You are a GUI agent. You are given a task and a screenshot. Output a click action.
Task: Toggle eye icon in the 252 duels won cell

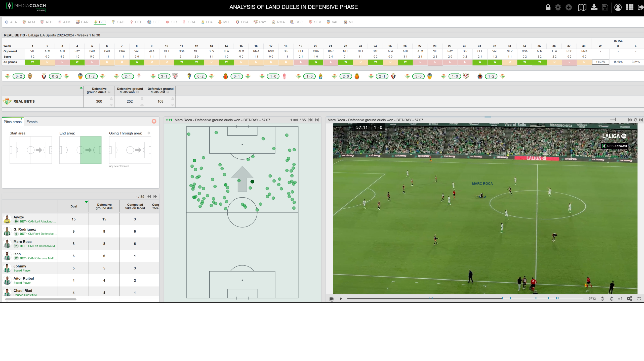click(142, 105)
